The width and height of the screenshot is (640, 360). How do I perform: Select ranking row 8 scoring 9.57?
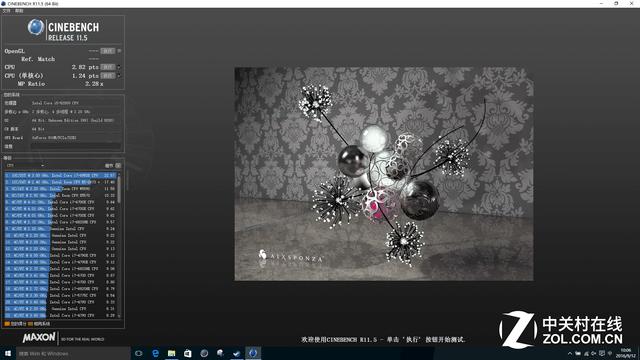[60, 222]
